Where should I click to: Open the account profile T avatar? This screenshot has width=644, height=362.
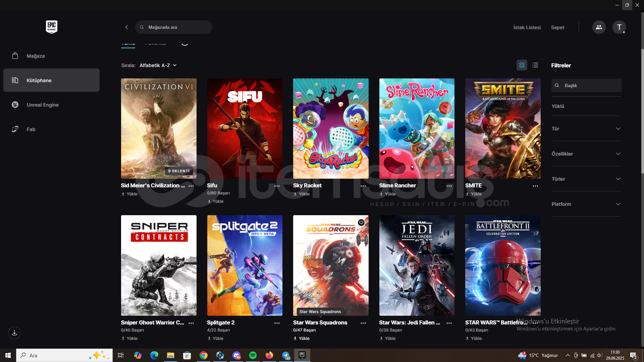tap(619, 27)
